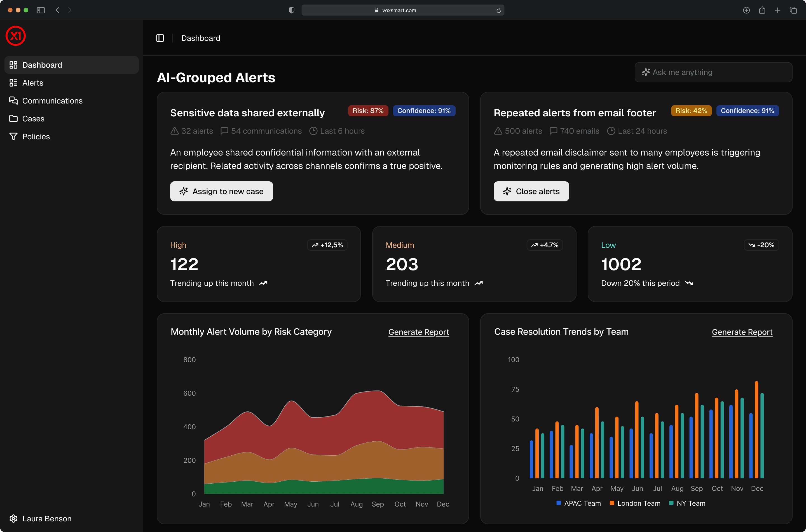Click the sparkle icon inside Ask me anything
The width and height of the screenshot is (806, 532).
pyautogui.click(x=646, y=72)
